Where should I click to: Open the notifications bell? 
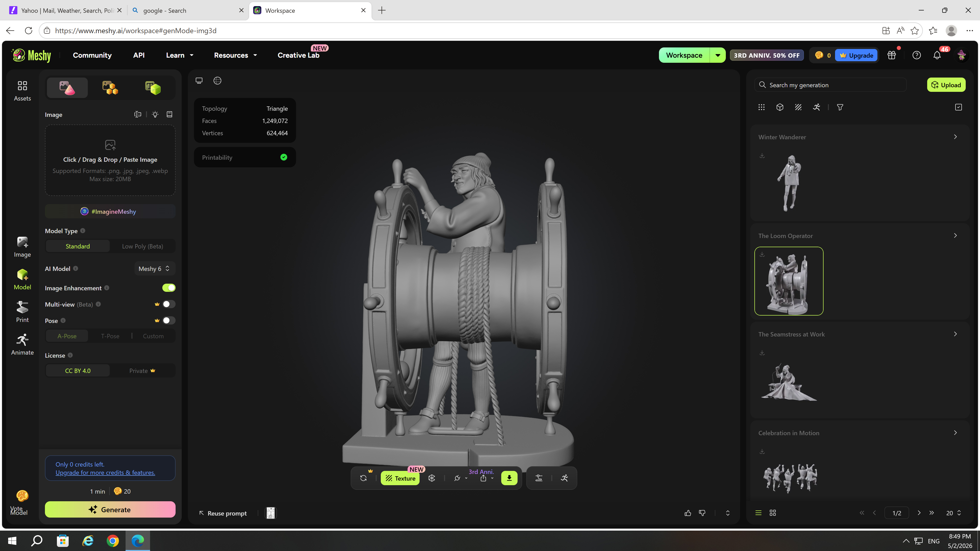(937, 55)
